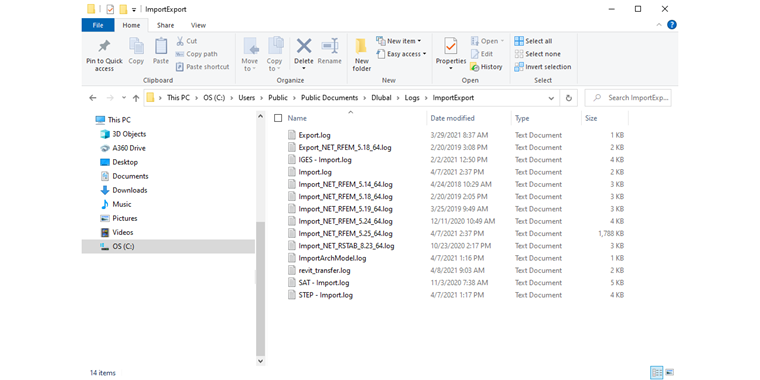This screenshot has width=760, height=380.
Task: Switch to the View tab
Action: click(198, 25)
